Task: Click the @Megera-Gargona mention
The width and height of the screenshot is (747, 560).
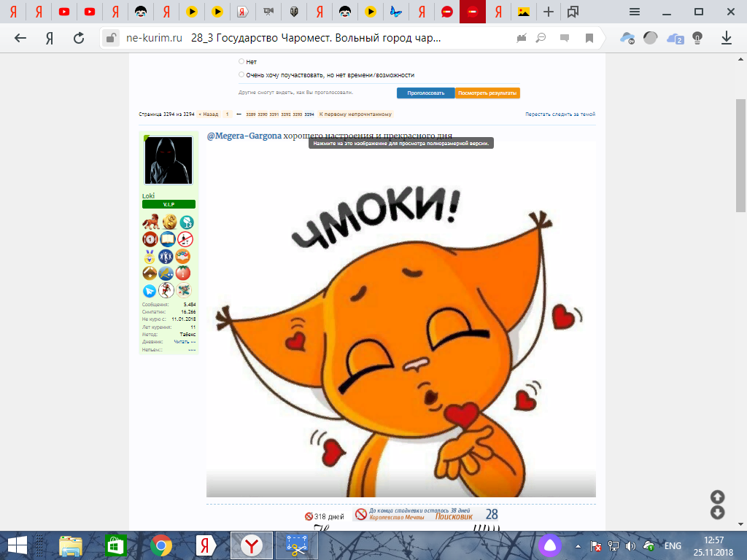Action: click(x=244, y=136)
